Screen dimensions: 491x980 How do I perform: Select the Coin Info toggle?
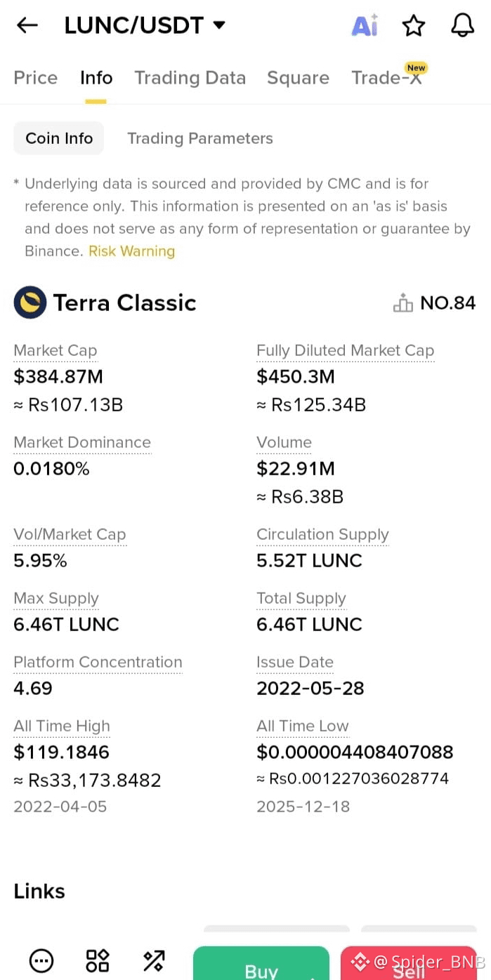pos(59,138)
